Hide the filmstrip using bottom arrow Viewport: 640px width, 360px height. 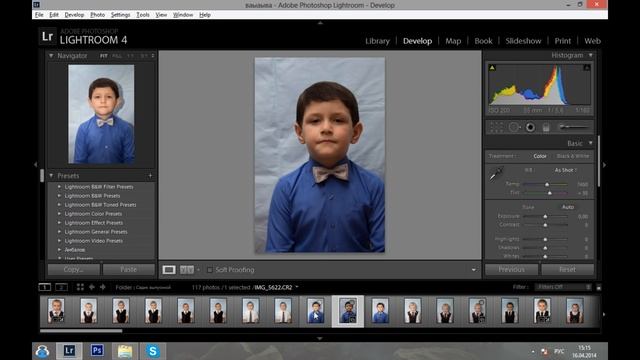pyautogui.click(x=320, y=338)
